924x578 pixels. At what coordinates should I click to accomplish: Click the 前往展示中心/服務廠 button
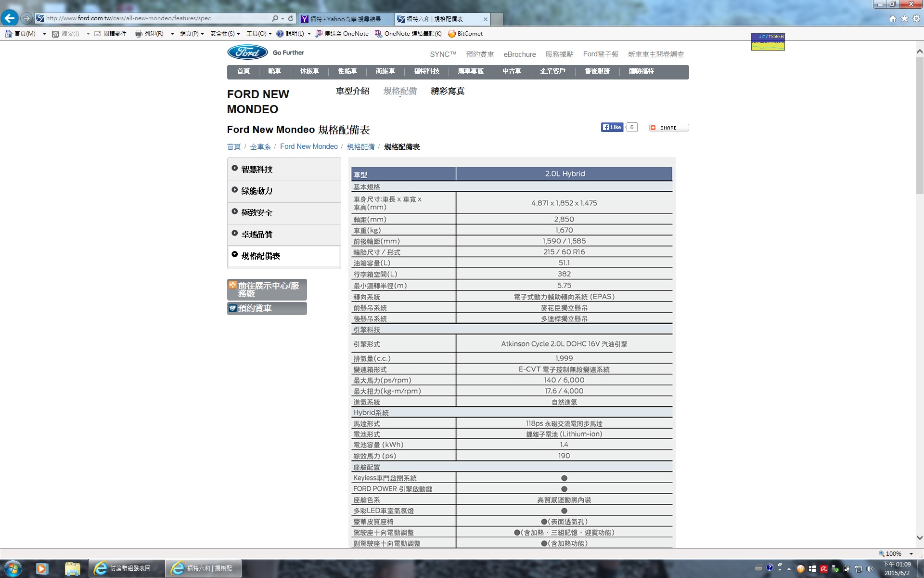tap(267, 289)
